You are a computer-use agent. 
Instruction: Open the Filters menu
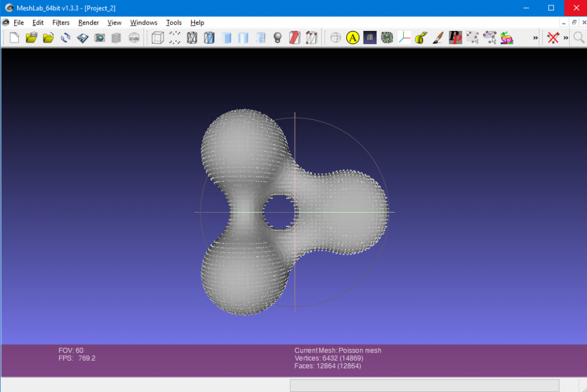61,22
